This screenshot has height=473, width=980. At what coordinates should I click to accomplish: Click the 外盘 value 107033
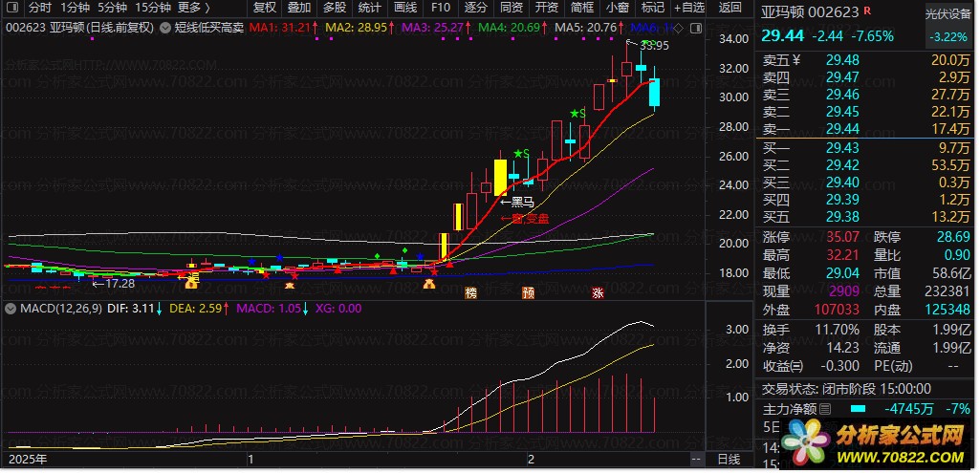pos(837,310)
